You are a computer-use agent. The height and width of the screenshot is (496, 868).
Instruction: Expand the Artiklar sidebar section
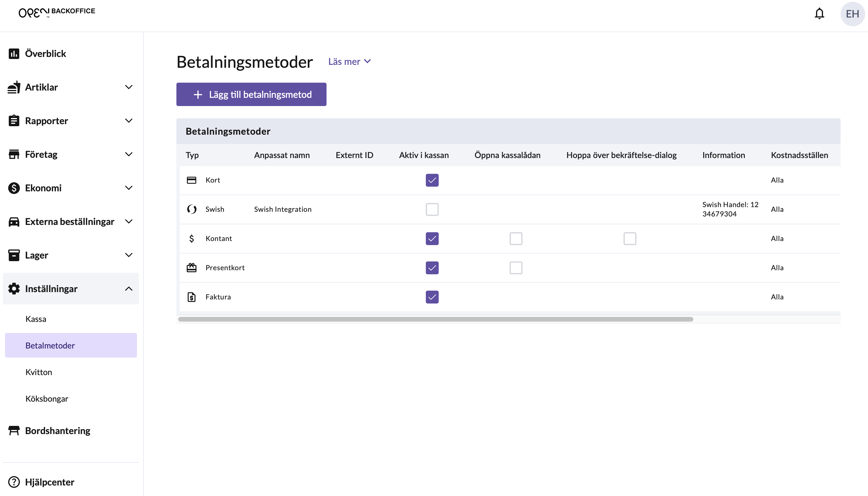pos(129,87)
